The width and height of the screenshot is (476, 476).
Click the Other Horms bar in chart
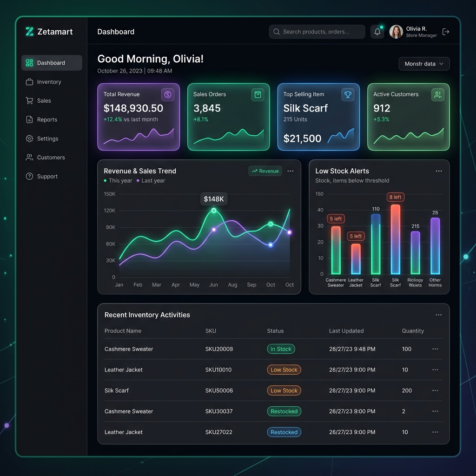[x=435, y=246]
